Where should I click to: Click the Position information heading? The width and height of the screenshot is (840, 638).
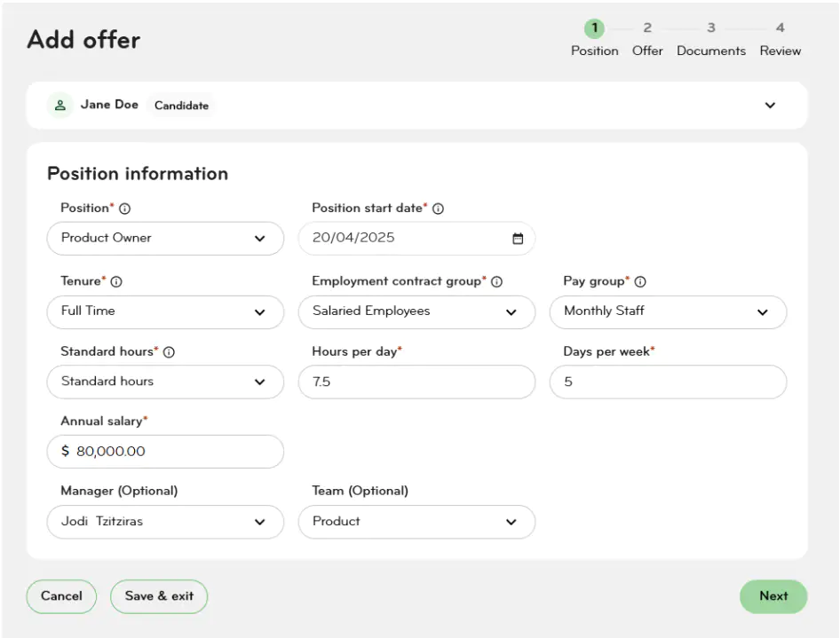(138, 174)
